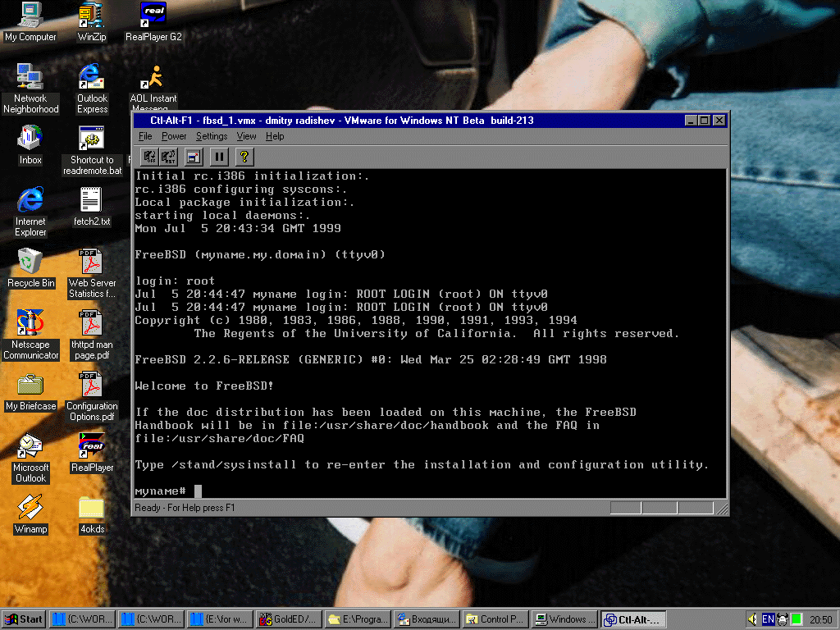This screenshot has width=840, height=630.
Task: Select the Recycle Bin icon
Action: point(30,268)
